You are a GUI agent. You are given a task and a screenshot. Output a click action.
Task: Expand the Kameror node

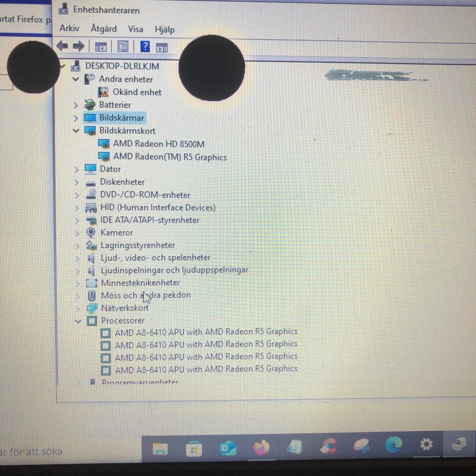(x=77, y=233)
